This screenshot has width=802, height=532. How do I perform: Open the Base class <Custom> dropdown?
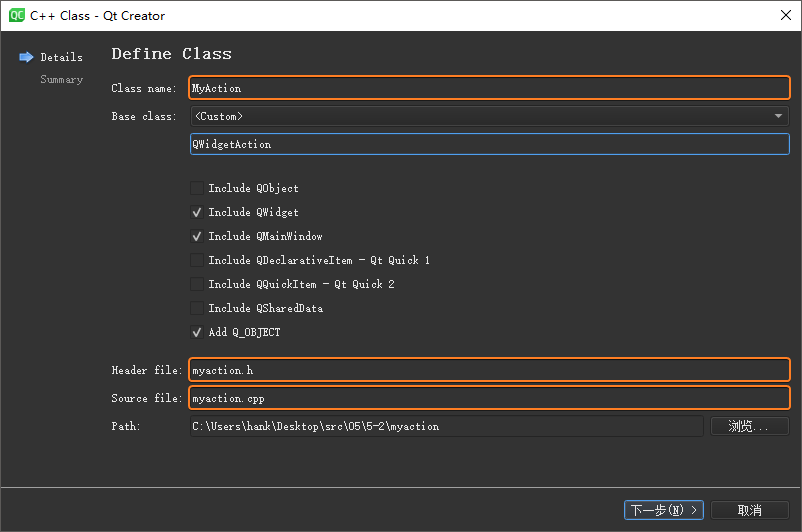[x=489, y=116]
